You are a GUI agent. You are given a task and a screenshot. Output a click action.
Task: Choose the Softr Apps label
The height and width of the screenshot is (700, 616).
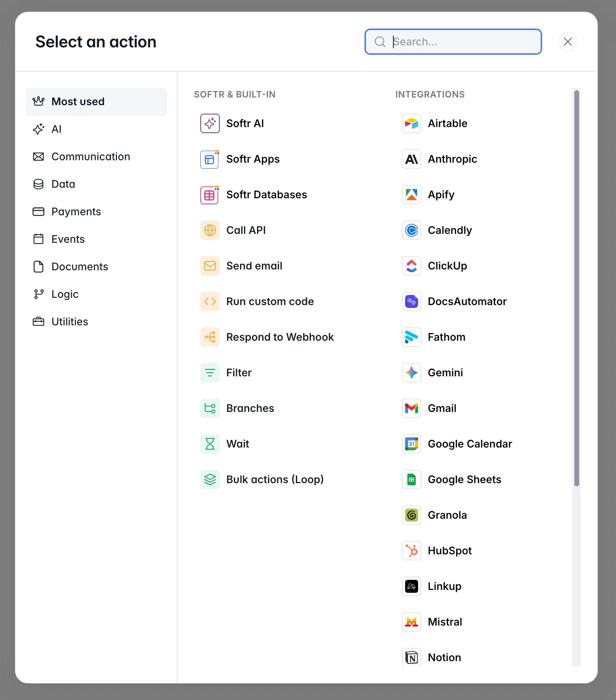pos(253,159)
